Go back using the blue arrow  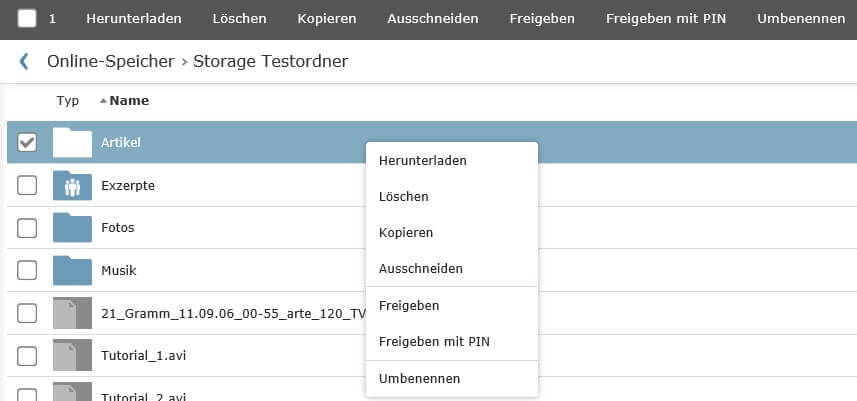24,61
